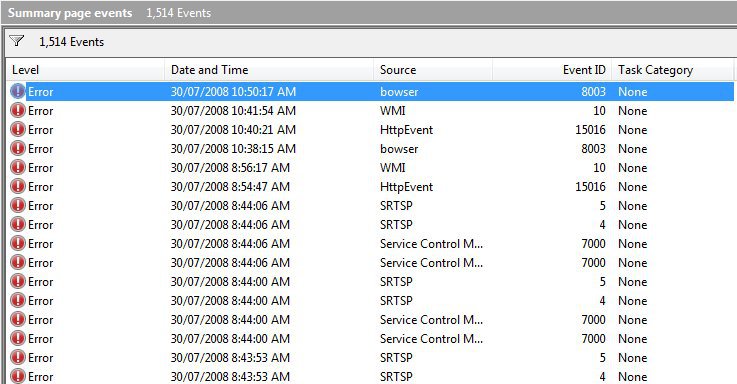Viewport: 737px width, 384px height.
Task: Click event ID 10 in the 8:56:17 AM row
Action: coord(599,167)
